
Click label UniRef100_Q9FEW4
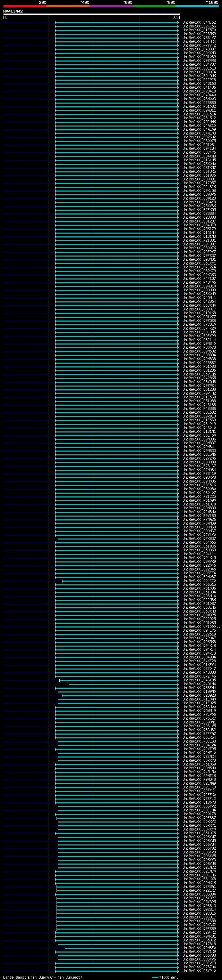[199, 149]
